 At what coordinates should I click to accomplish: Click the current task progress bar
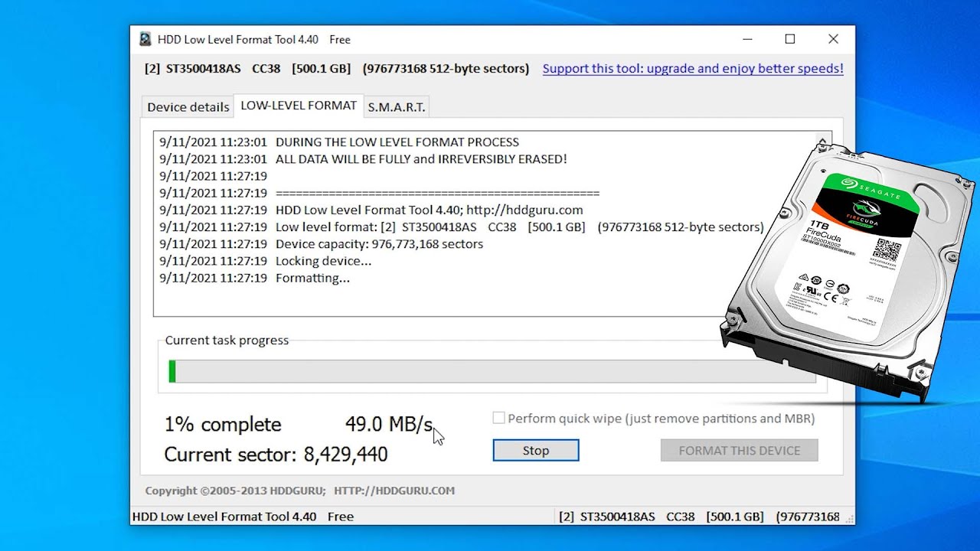pos(492,371)
